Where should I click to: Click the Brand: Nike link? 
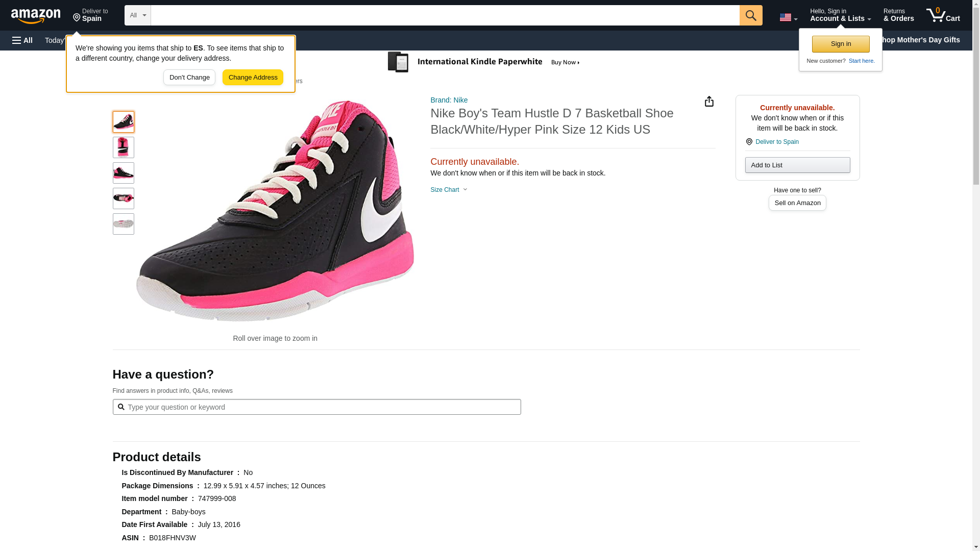tap(449, 100)
